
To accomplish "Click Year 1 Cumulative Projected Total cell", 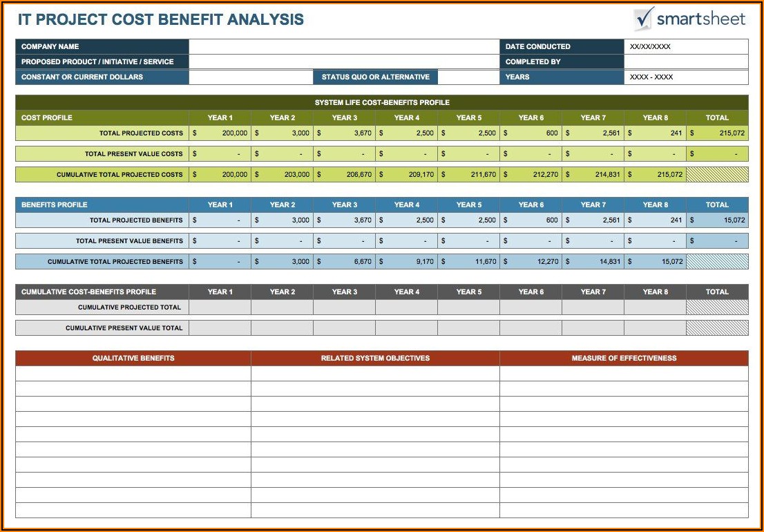I will tap(220, 307).
